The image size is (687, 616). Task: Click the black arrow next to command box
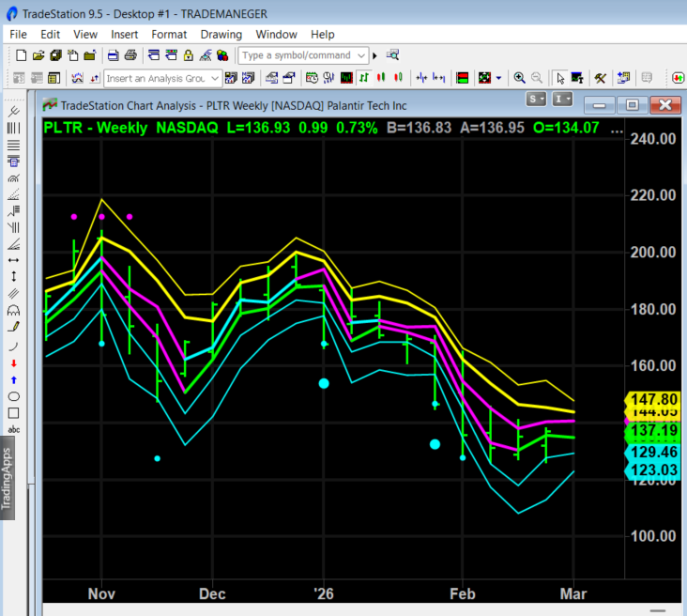[374, 55]
